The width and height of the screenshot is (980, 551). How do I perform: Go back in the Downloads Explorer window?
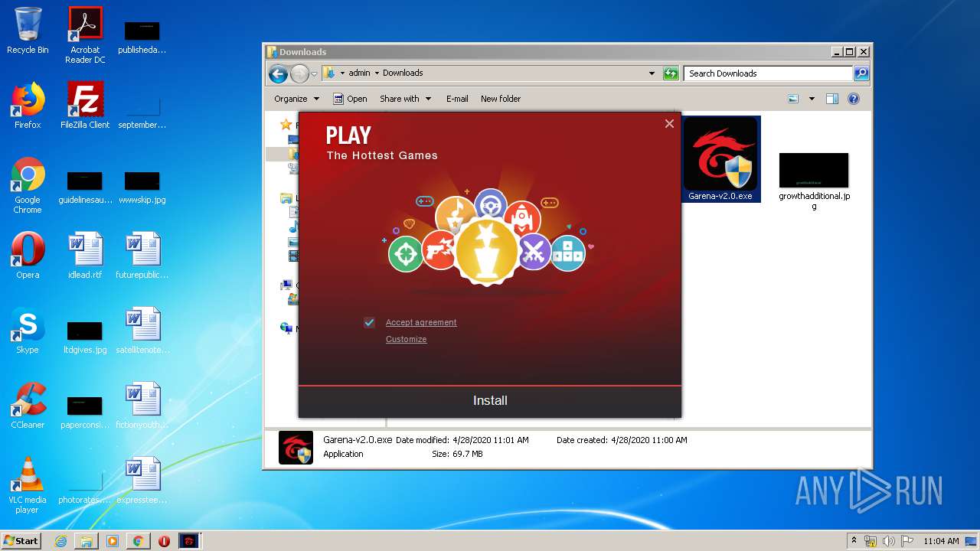279,73
